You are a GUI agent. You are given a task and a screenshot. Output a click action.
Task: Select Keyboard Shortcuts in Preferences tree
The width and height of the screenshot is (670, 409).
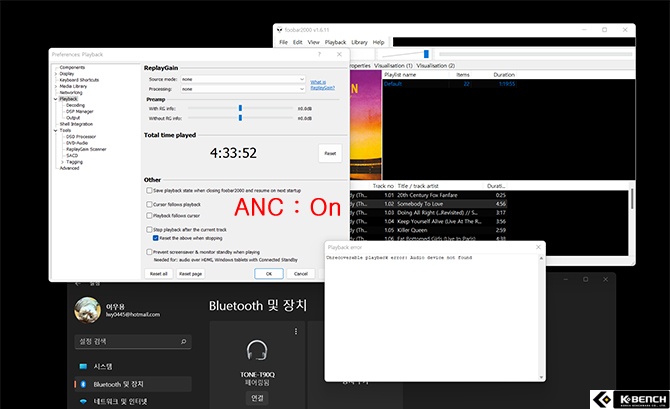79,80
